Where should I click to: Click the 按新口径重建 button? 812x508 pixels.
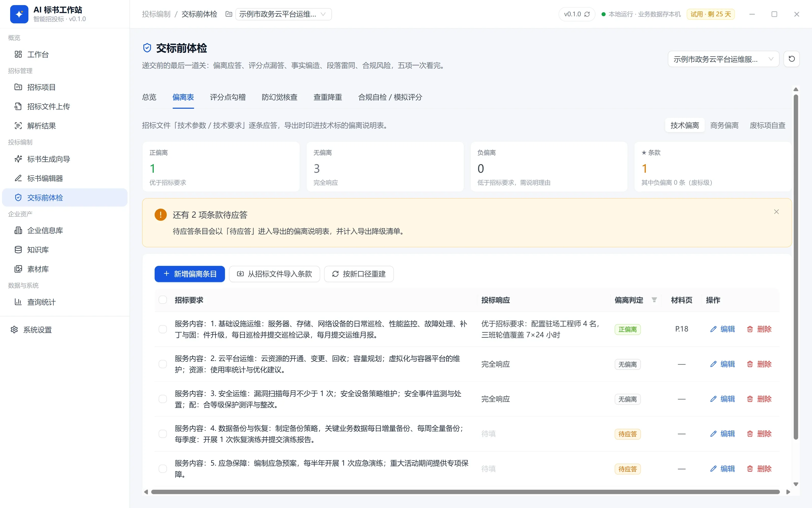click(359, 274)
